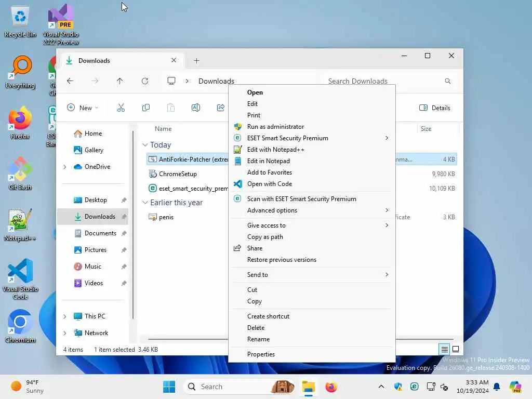Expand Advanced options submenu
Viewport: 532px width, 399px height.
(x=312, y=210)
